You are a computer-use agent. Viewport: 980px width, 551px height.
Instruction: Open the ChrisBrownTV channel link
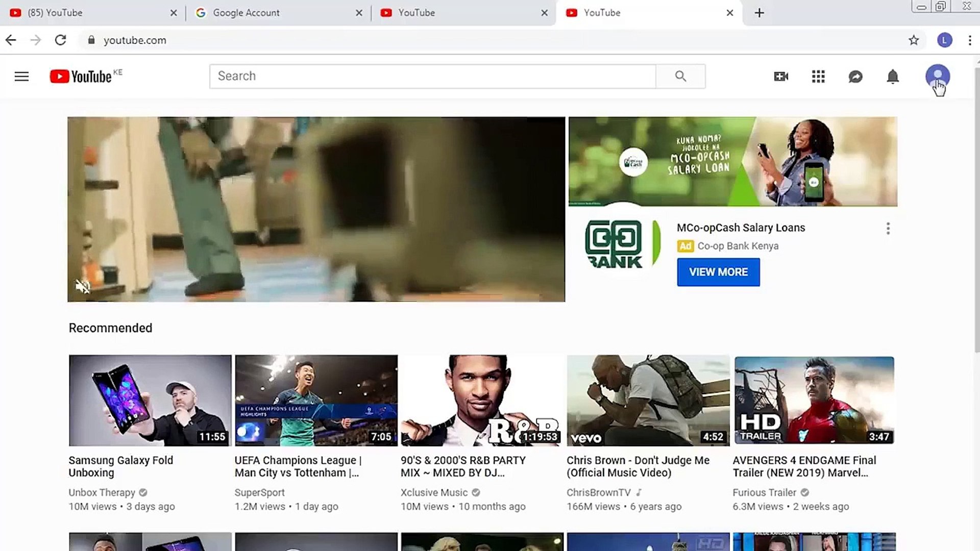click(x=599, y=492)
